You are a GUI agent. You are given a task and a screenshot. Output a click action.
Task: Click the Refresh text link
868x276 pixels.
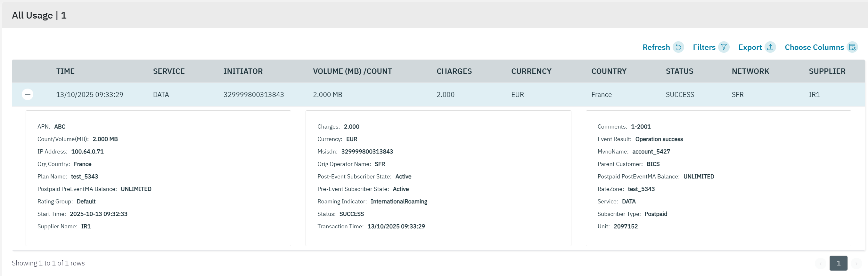coord(656,47)
